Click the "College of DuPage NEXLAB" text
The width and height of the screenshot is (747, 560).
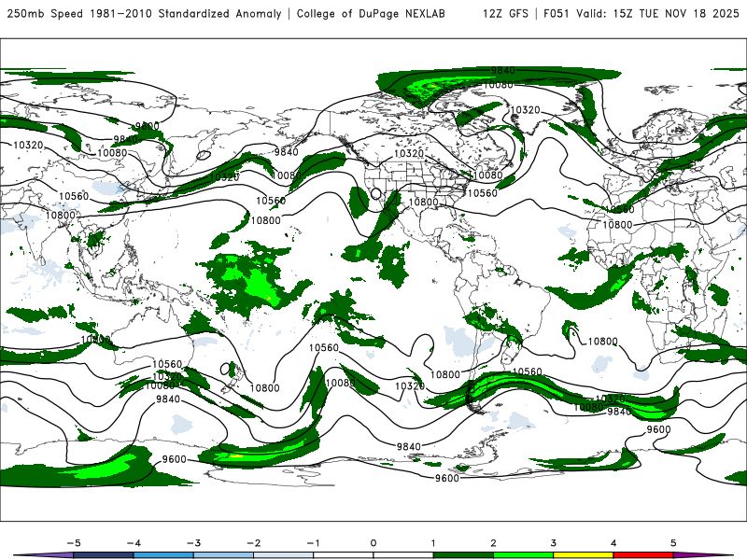pos(371,13)
